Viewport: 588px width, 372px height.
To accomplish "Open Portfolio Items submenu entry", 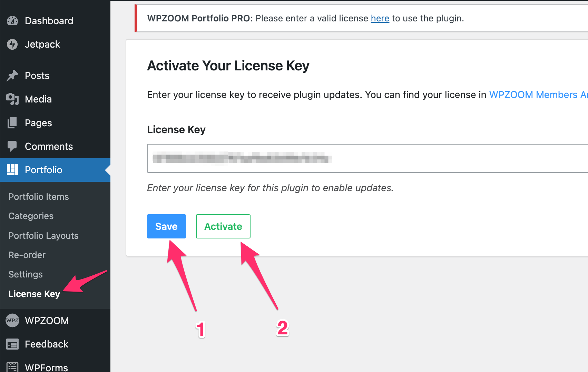I will point(39,197).
